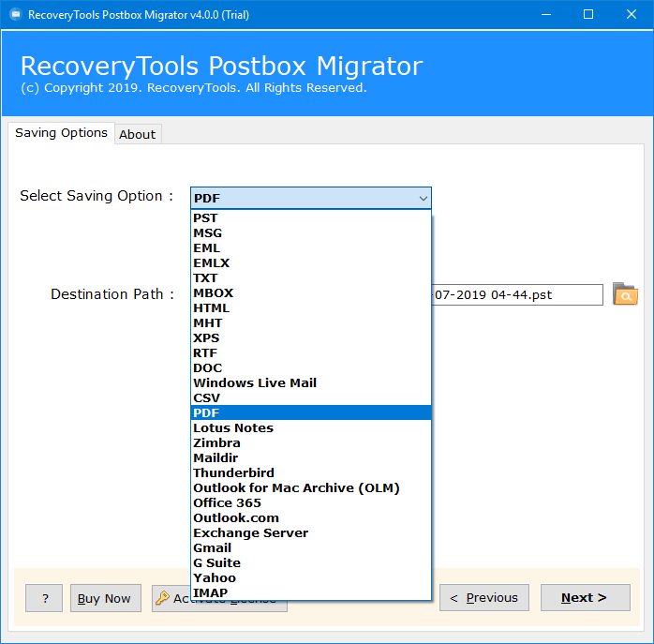Choose RTF saving format
Viewport: 654px width, 644px height.
(x=311, y=353)
